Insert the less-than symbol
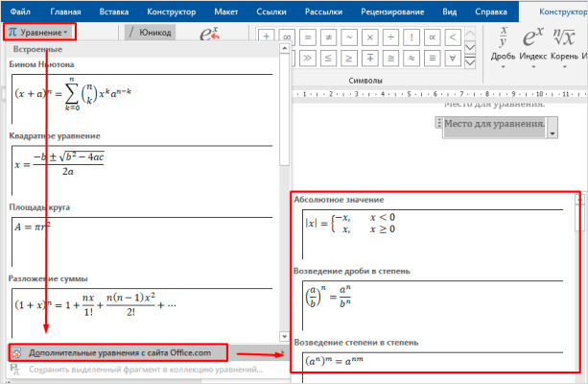The width and height of the screenshot is (588, 384). click(453, 37)
